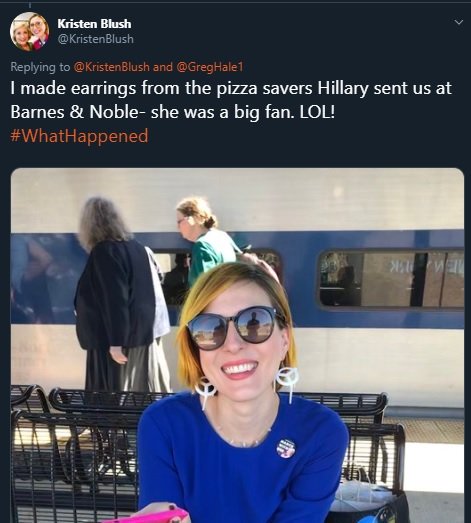Open the attached train platform photo
This screenshot has width=471, height=523.
[238, 345]
